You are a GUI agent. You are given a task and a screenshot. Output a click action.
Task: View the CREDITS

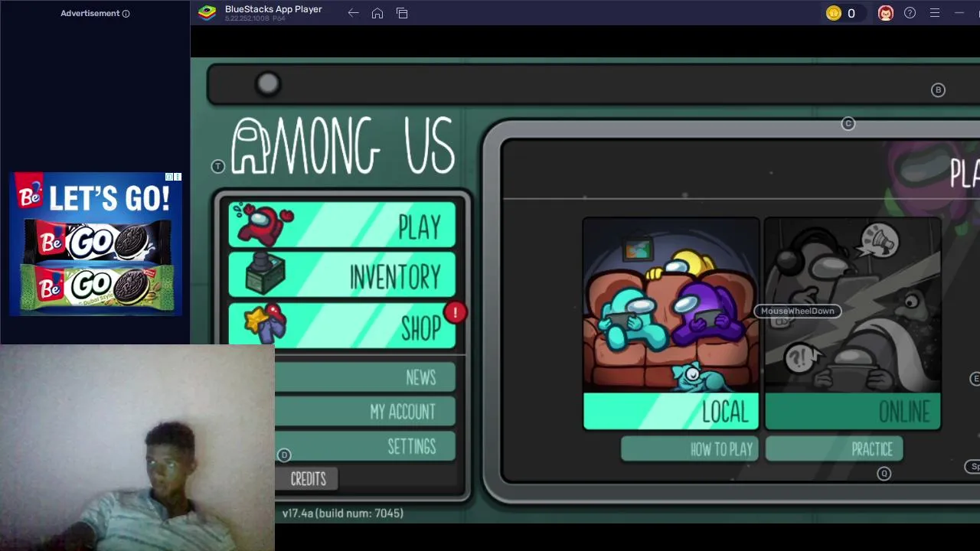(309, 479)
